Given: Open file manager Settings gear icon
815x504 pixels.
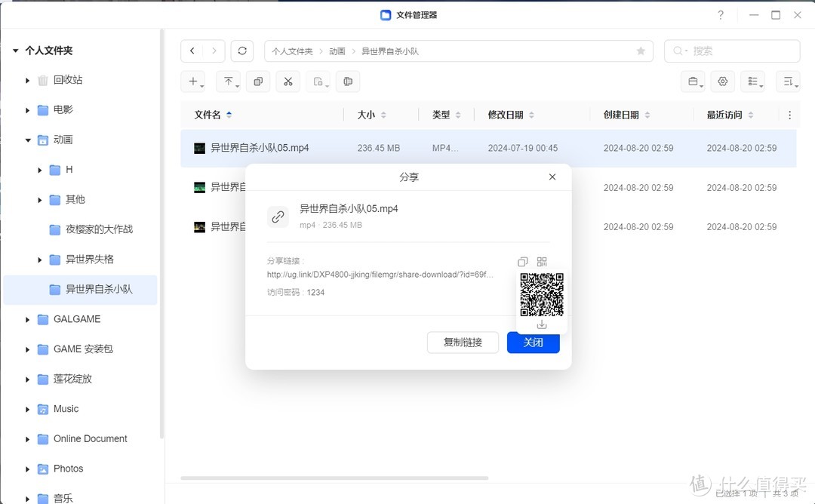Looking at the screenshot, I should [x=722, y=81].
